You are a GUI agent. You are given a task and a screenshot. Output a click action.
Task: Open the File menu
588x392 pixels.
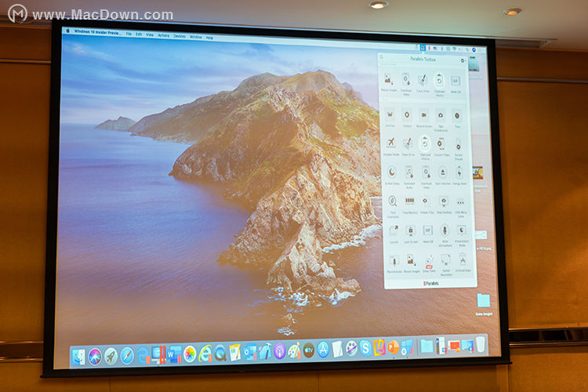(x=129, y=34)
